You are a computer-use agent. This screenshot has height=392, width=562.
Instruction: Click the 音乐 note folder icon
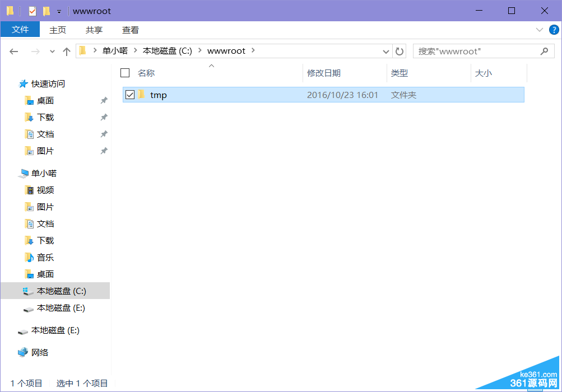click(x=29, y=257)
